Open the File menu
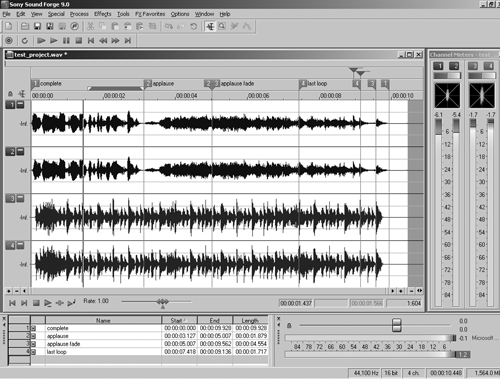500x379 pixels. (x=6, y=14)
